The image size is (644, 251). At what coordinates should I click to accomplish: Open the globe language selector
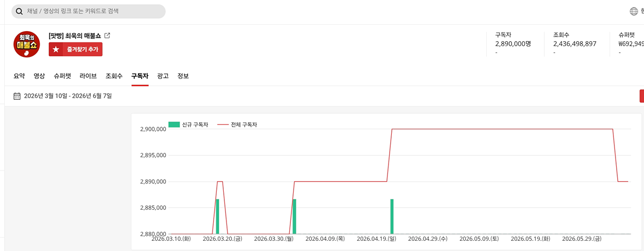(633, 11)
